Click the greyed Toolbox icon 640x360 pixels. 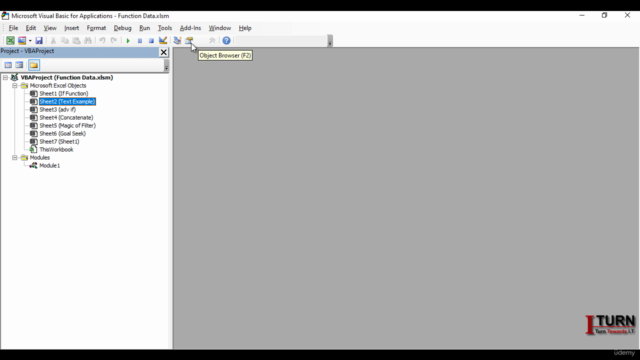pos(212,40)
